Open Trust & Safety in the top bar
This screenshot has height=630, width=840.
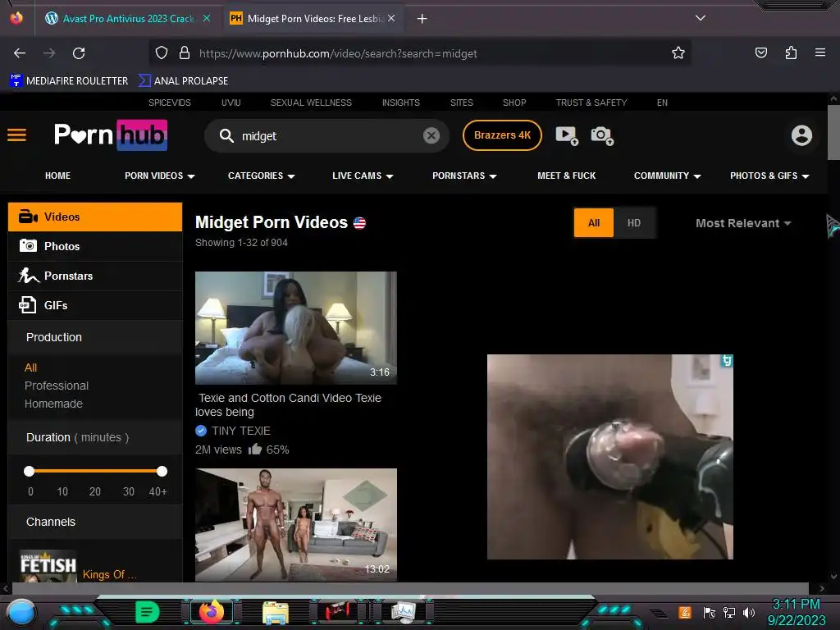point(591,103)
